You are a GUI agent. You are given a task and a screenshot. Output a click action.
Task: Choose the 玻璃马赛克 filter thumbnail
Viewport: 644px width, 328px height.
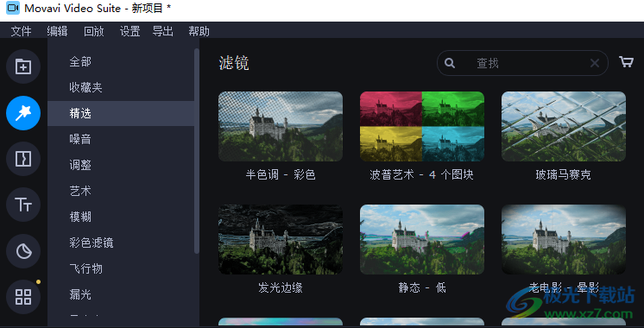tap(564, 126)
